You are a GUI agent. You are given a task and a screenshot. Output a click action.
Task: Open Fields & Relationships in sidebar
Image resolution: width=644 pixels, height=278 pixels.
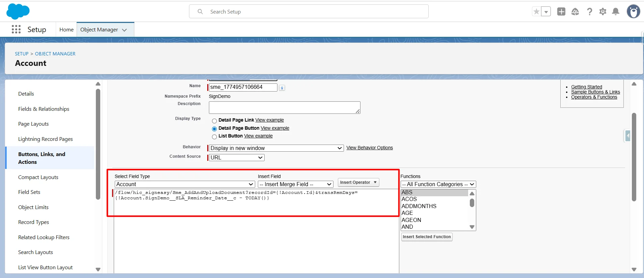click(x=44, y=109)
